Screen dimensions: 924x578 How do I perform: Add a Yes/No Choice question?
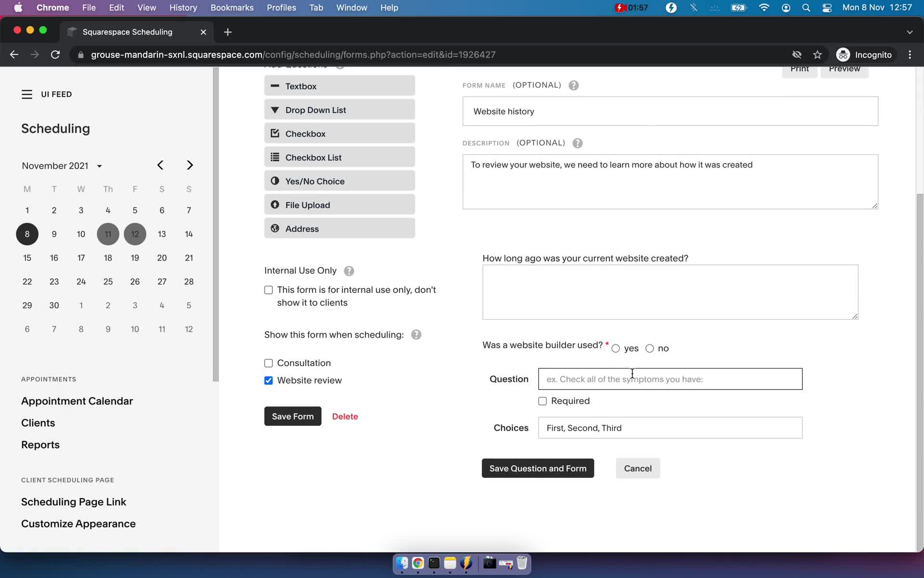point(339,181)
